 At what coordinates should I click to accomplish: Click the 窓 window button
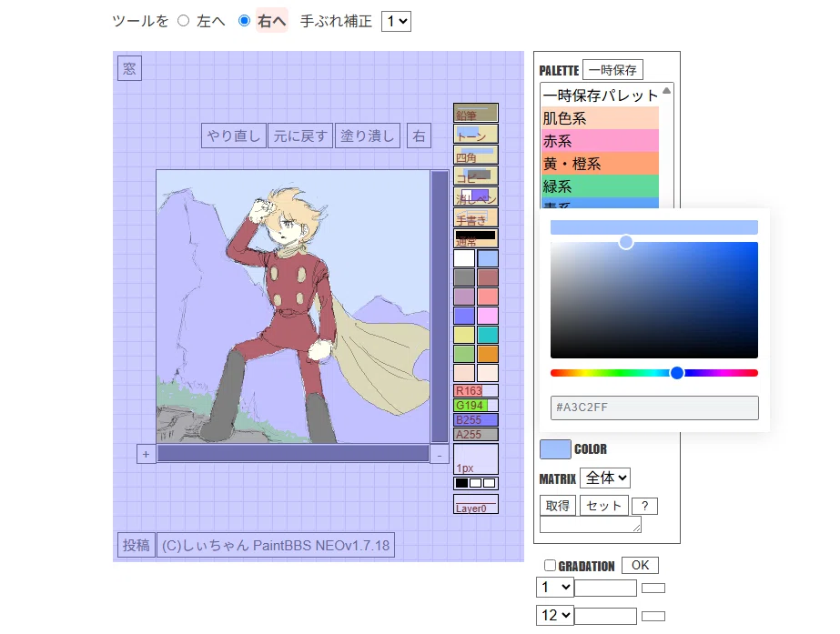coord(129,68)
